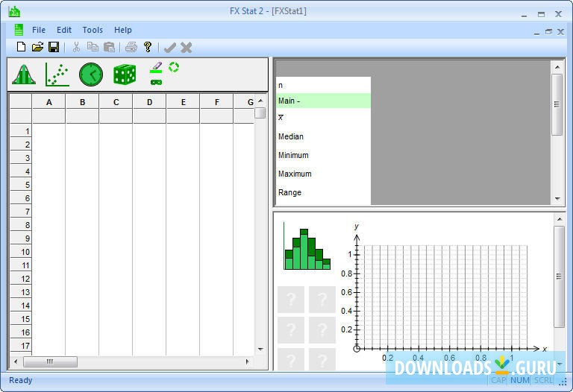This screenshot has width=573, height=392.
Task: Select column D header
Action: pyautogui.click(x=149, y=102)
